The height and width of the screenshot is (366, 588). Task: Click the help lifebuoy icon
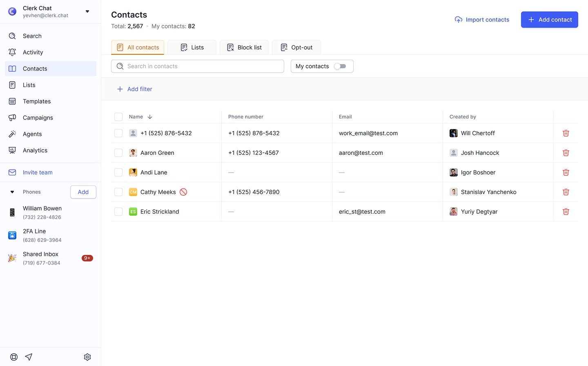(x=14, y=357)
